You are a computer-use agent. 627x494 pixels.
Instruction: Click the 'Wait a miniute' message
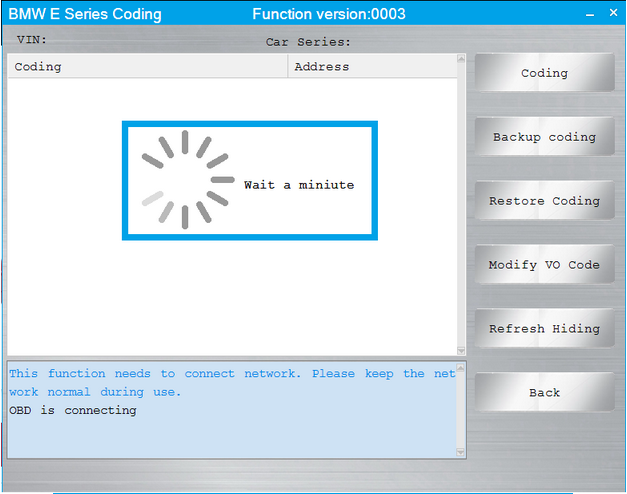click(299, 185)
